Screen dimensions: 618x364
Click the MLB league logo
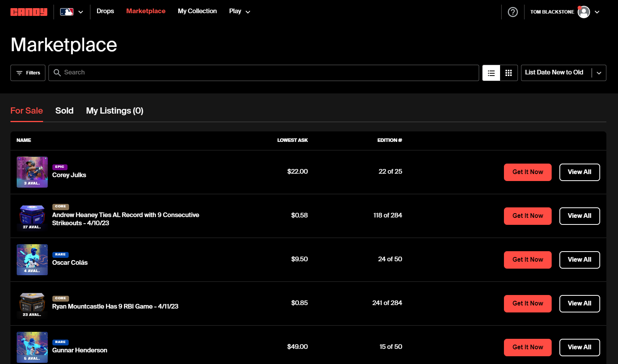click(67, 12)
